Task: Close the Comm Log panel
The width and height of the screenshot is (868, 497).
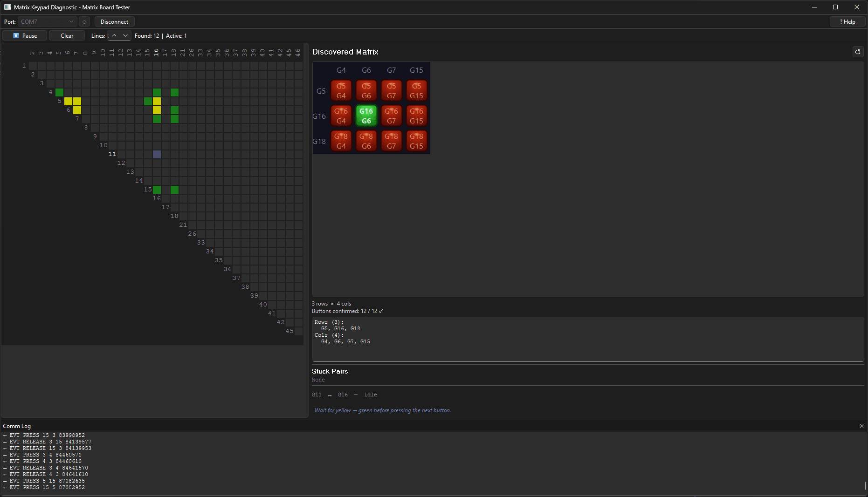Action: point(861,426)
